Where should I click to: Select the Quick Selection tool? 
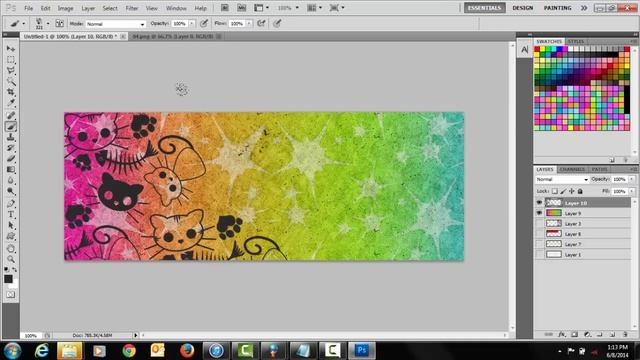coord(11,81)
